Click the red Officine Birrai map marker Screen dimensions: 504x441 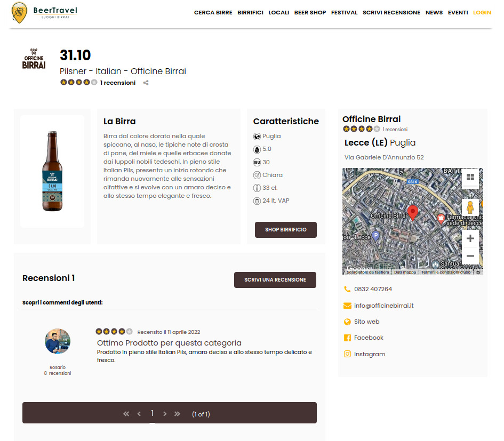pyautogui.click(x=413, y=213)
